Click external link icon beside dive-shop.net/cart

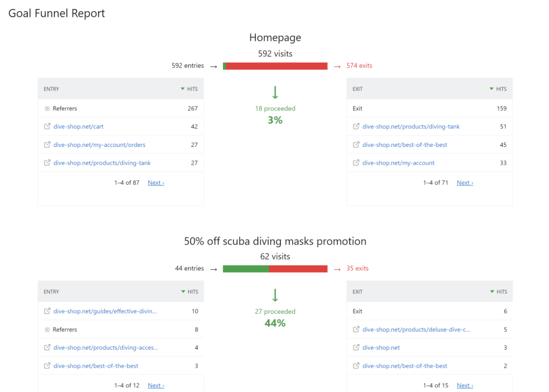(47, 126)
